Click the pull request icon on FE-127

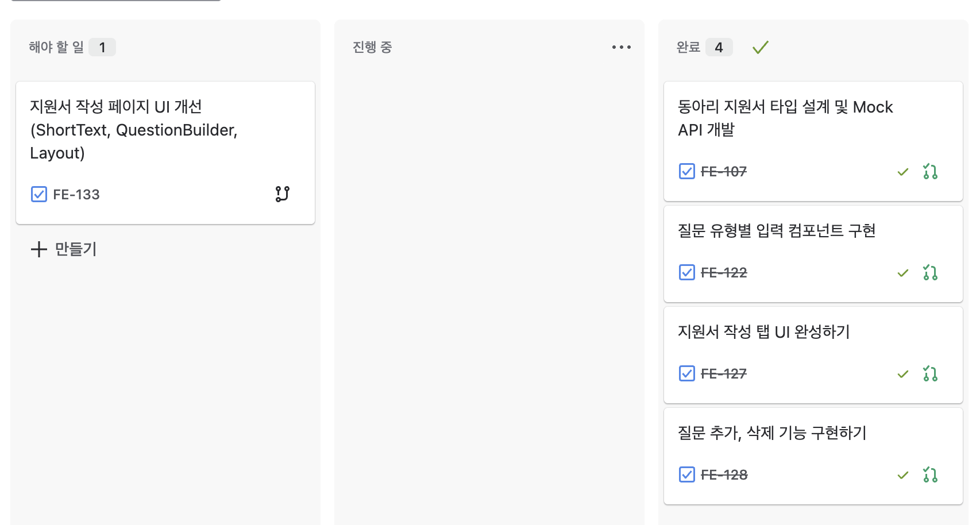(930, 374)
